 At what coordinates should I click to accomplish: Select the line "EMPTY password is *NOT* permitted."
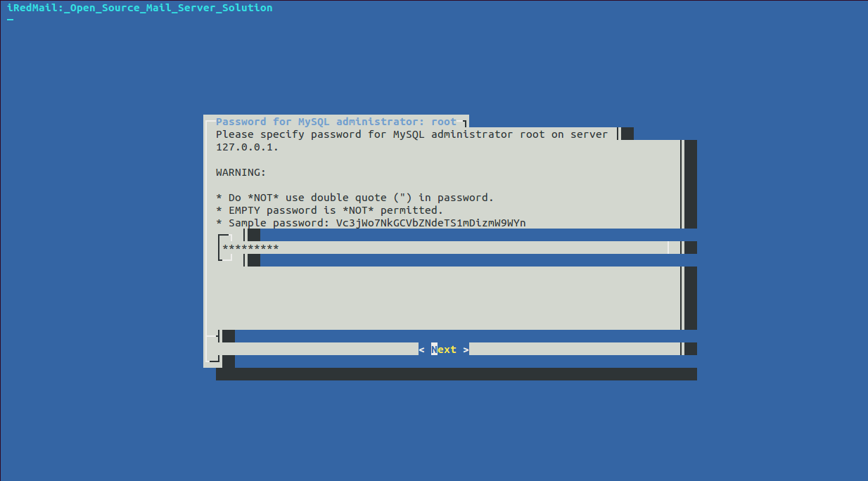(x=330, y=210)
